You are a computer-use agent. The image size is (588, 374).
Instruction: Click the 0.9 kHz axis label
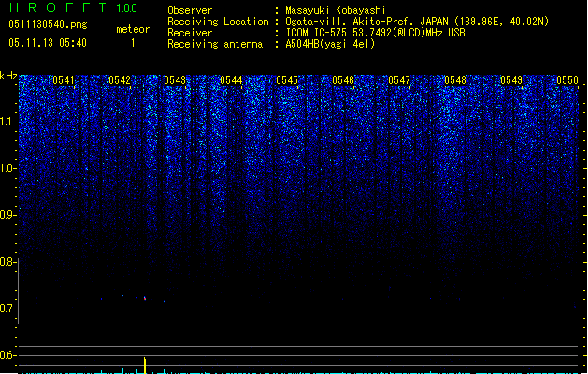[x=7, y=215]
